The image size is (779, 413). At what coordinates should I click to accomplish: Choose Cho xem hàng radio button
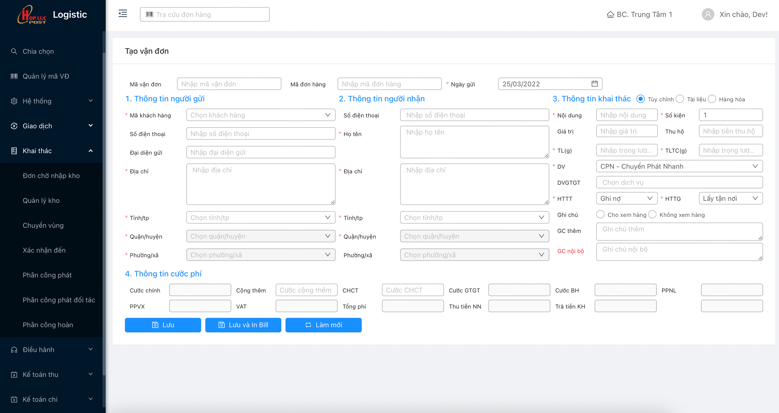point(600,215)
